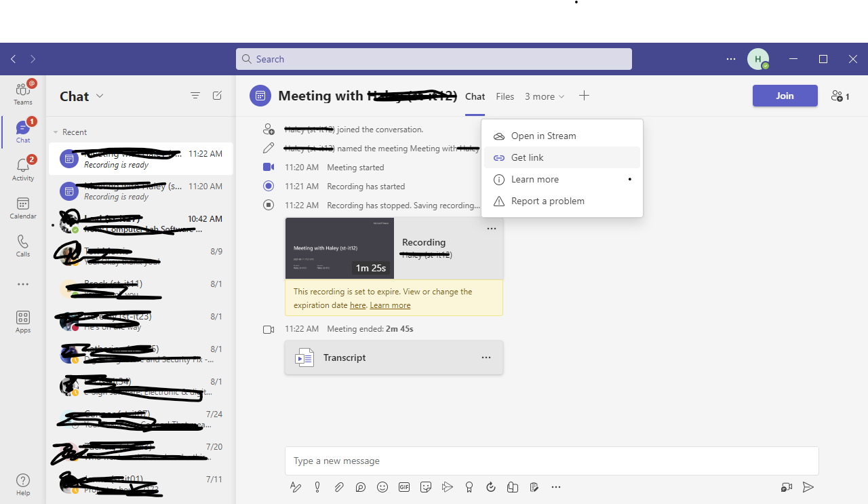Choose Learn more from menu
The height and width of the screenshot is (504, 868).
pyautogui.click(x=562, y=179)
